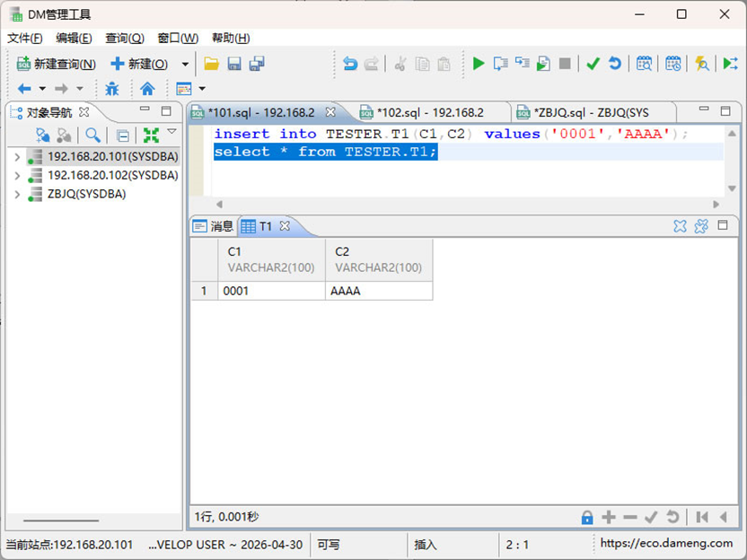Image resolution: width=747 pixels, height=560 pixels.
Task: Click the Paste clipboard icon
Action: (x=444, y=64)
